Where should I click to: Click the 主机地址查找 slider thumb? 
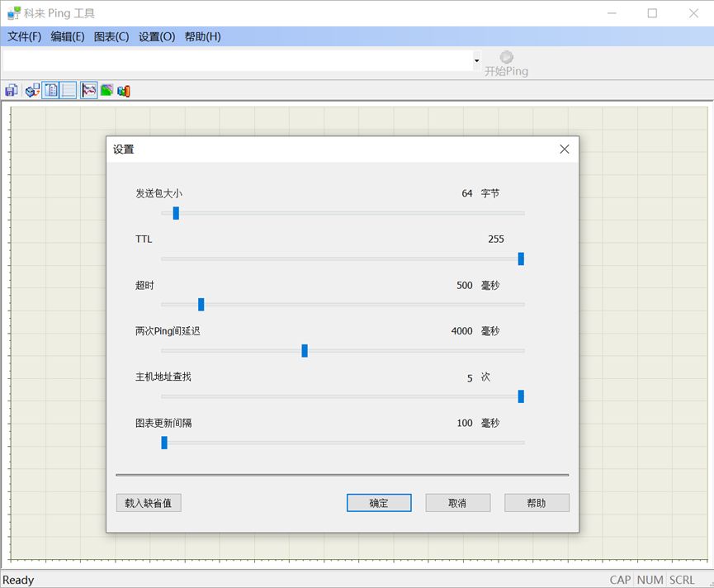tap(521, 396)
